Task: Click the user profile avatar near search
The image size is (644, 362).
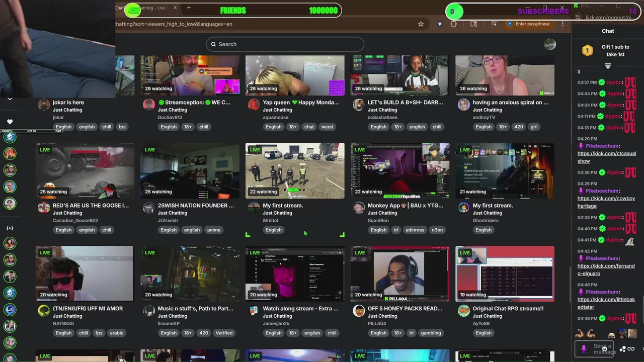Action: (550, 44)
